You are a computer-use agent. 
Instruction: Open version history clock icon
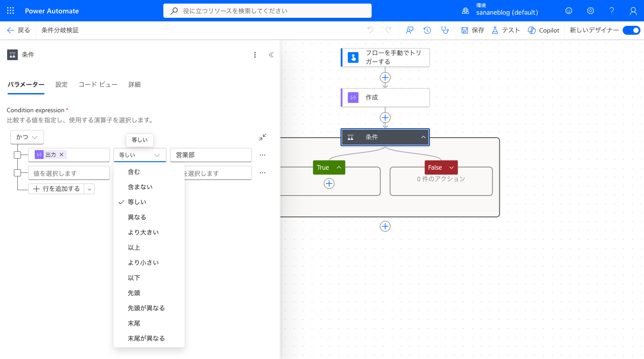(x=427, y=30)
